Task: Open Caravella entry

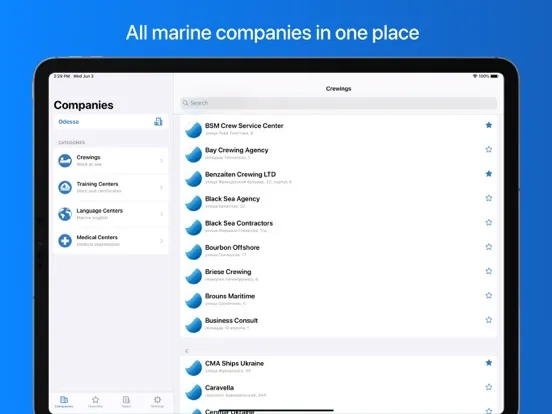Action: 338,391
